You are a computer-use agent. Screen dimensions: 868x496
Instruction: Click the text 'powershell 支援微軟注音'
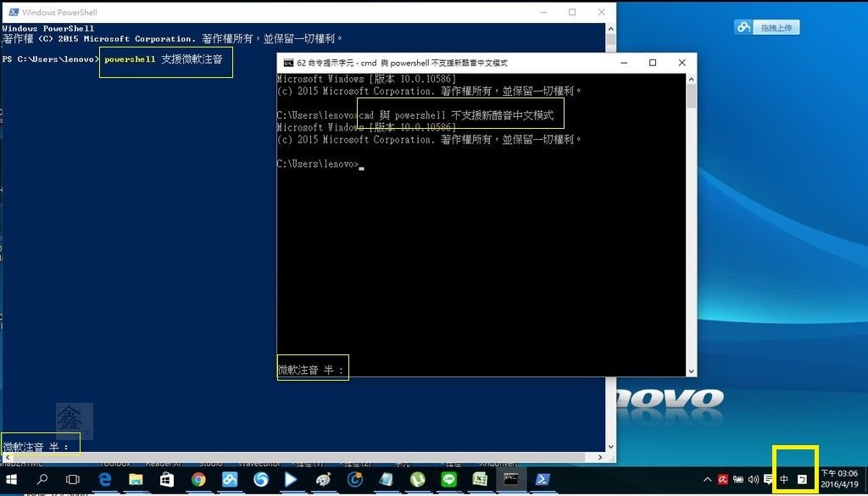tap(164, 59)
